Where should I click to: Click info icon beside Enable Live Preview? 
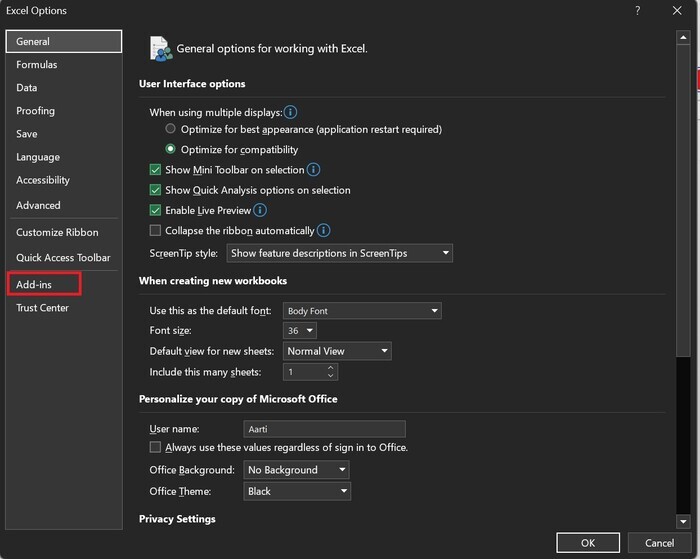click(x=260, y=210)
